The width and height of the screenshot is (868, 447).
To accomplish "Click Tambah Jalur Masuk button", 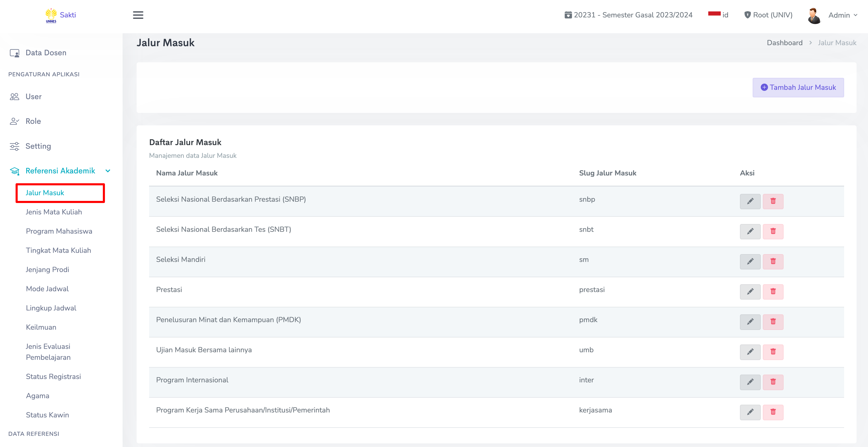I will pyautogui.click(x=798, y=87).
